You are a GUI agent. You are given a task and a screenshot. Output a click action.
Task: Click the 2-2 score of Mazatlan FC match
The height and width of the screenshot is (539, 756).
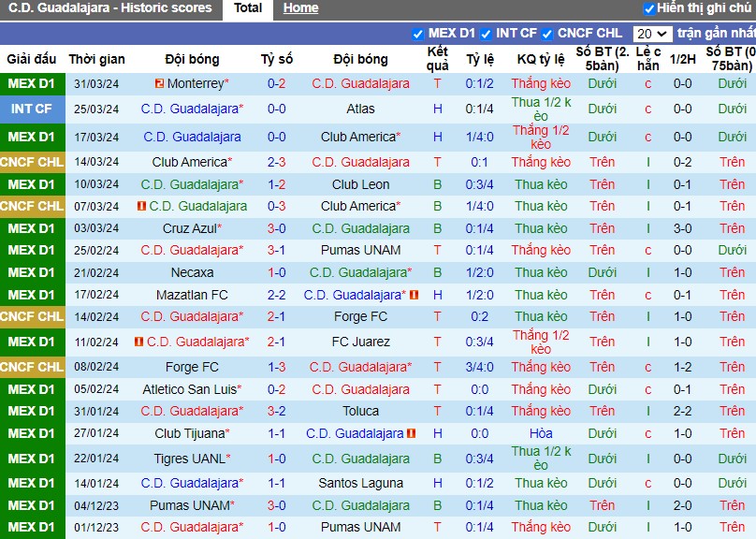coord(277,295)
